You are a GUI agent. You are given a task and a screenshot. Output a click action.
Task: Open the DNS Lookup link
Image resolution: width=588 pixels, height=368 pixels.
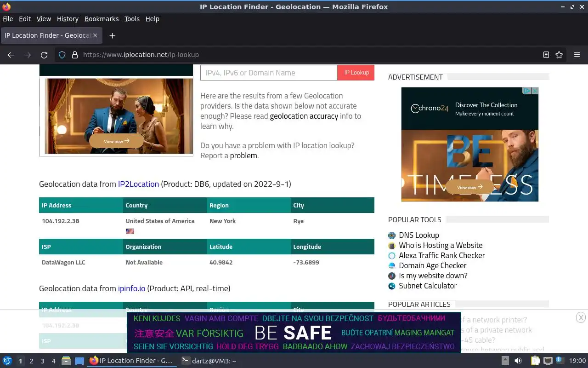click(x=419, y=235)
